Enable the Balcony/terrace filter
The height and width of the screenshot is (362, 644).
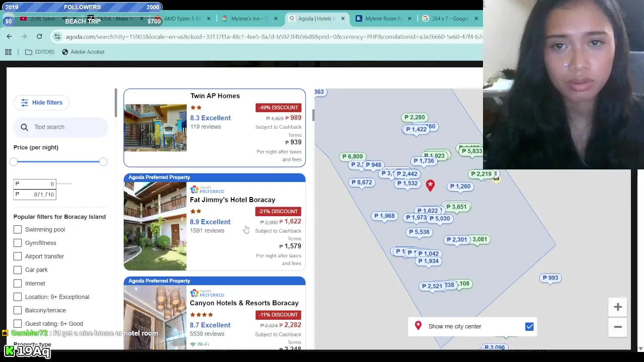click(18, 310)
